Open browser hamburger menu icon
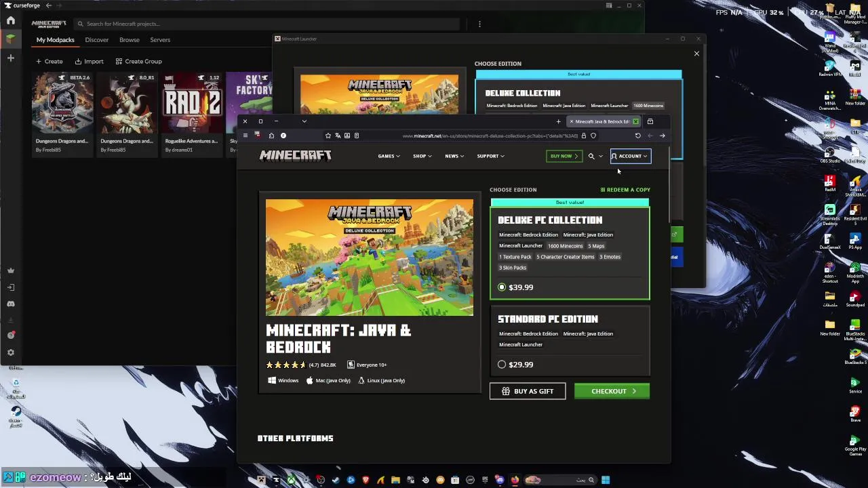This screenshot has width=868, height=488. point(245,136)
